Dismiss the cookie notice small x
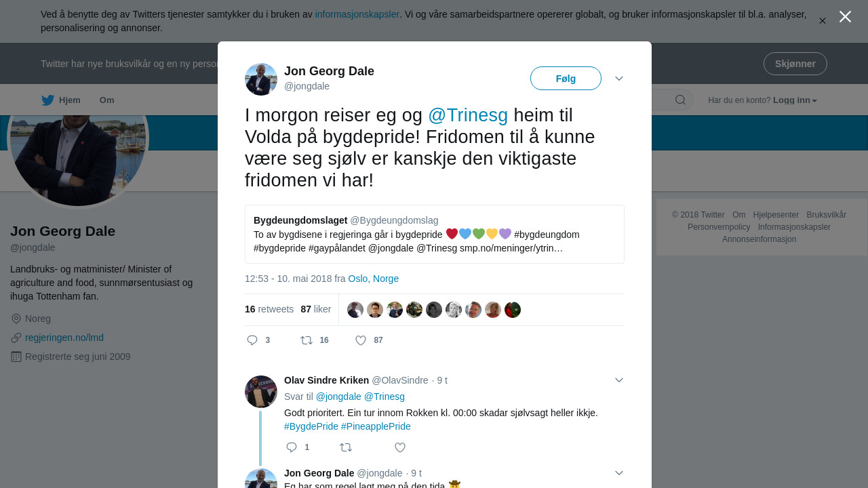Viewport: 868px width, 488px height. pyautogui.click(x=823, y=21)
